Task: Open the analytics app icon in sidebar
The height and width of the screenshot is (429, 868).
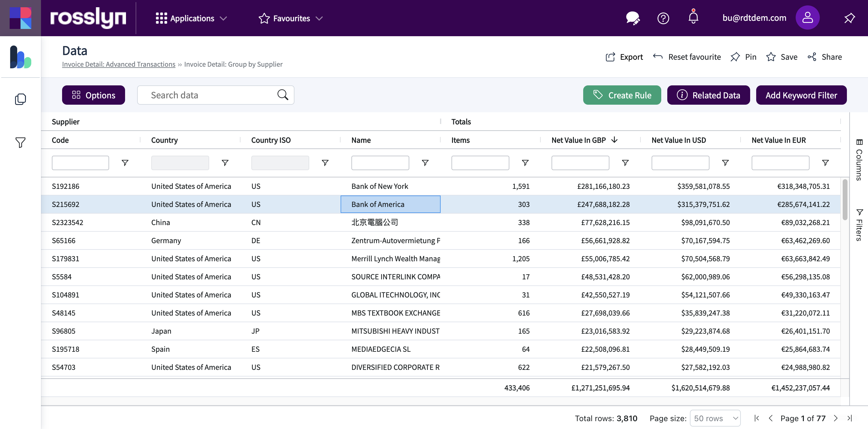Action: [x=20, y=57]
